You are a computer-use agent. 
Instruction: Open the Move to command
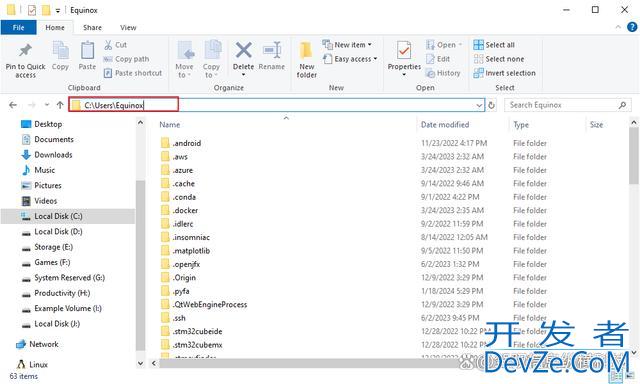(184, 60)
